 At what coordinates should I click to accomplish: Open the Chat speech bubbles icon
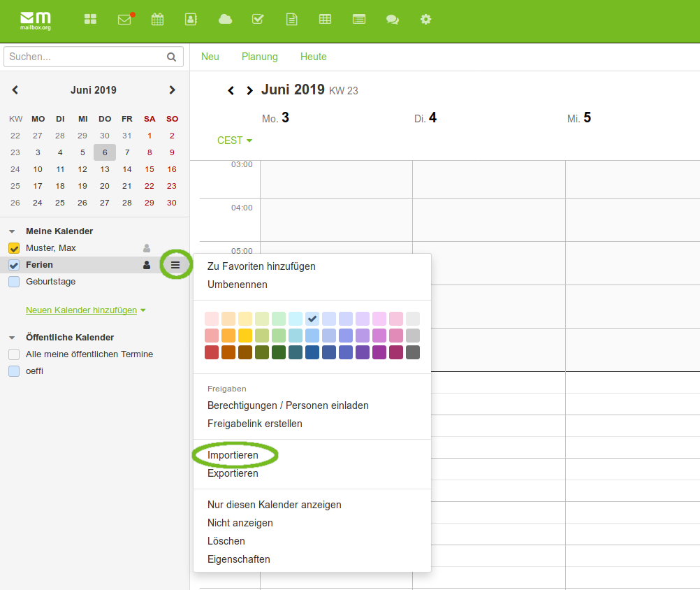(393, 19)
